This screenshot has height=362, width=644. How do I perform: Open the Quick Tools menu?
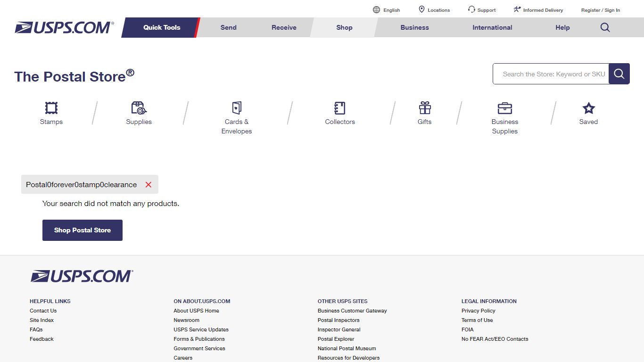[x=162, y=27]
